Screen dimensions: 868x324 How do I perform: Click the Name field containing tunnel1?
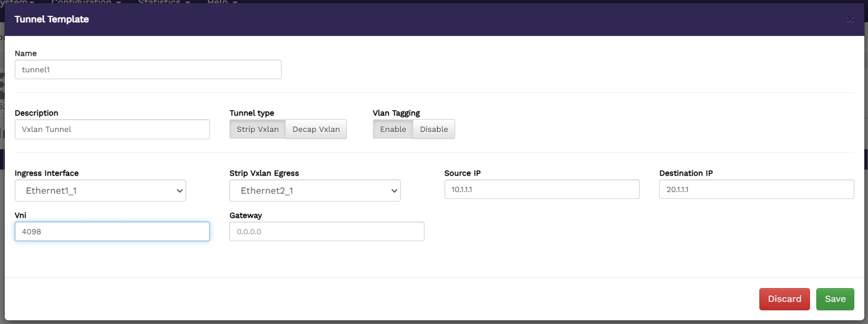(x=148, y=70)
